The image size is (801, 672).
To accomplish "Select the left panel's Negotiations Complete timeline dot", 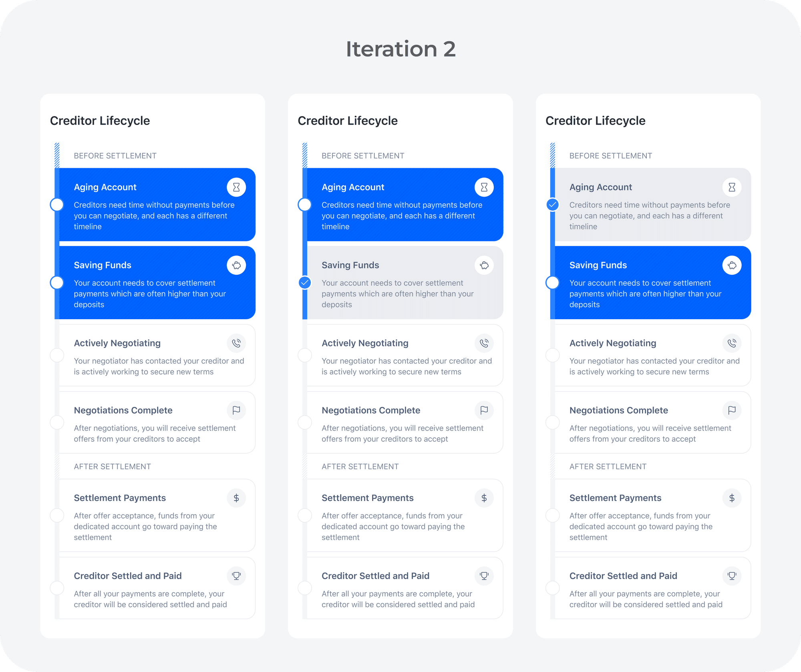I will (57, 423).
